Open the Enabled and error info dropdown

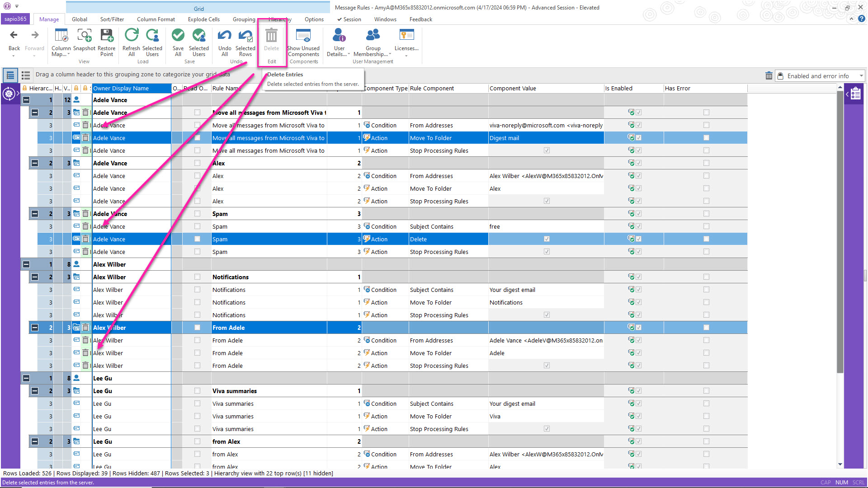point(861,76)
